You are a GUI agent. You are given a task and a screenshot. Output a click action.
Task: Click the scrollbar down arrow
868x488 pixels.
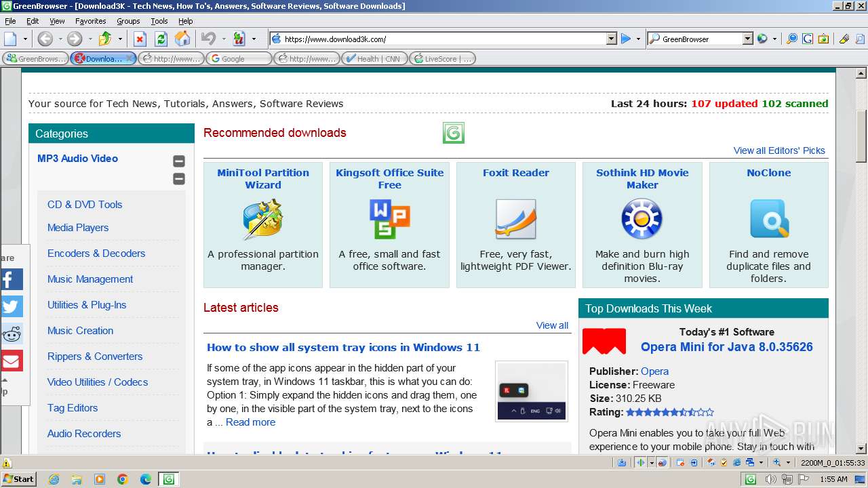(x=861, y=448)
